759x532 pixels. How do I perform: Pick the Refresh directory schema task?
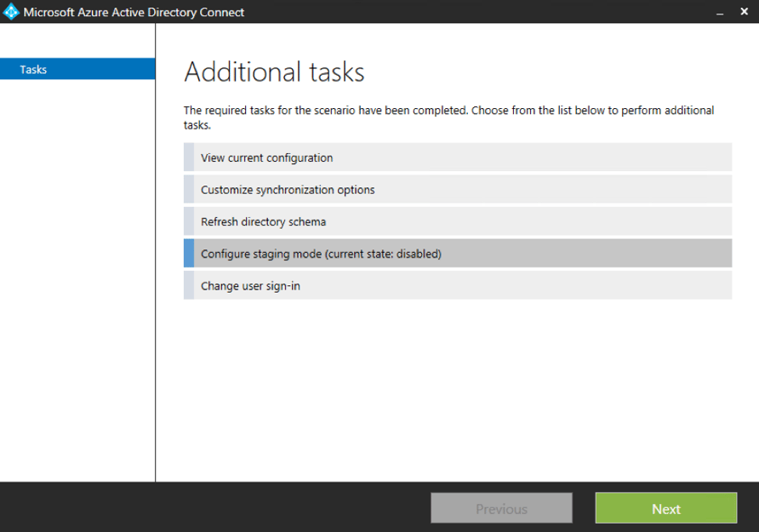coord(458,221)
